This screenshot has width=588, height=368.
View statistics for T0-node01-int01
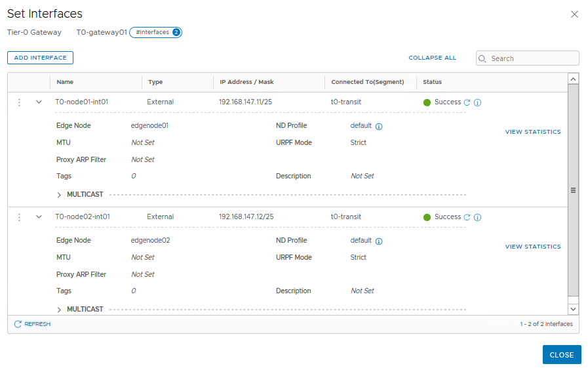coord(532,132)
